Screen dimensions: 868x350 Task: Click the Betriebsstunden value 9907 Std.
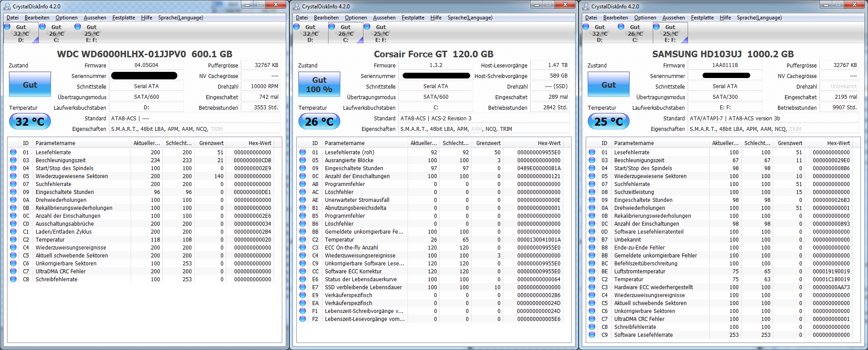(840, 108)
